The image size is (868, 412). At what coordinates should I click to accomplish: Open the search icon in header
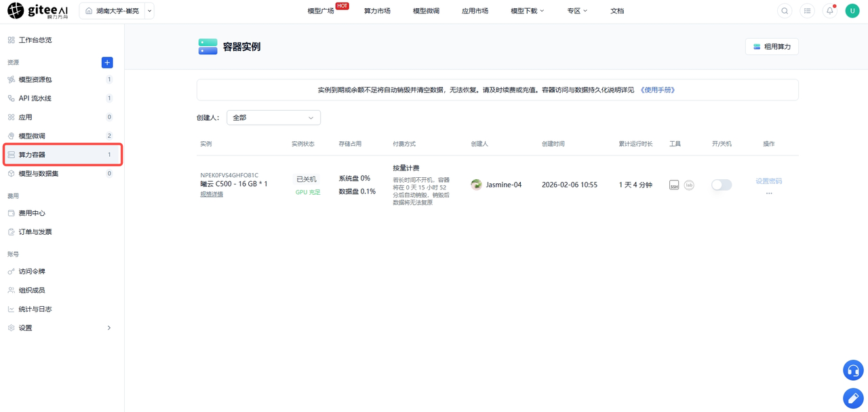pyautogui.click(x=785, y=11)
